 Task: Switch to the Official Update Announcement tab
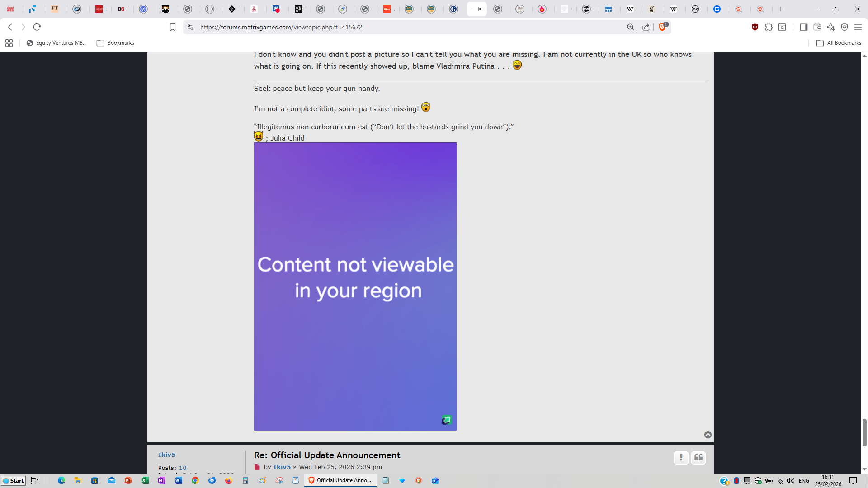click(340, 480)
